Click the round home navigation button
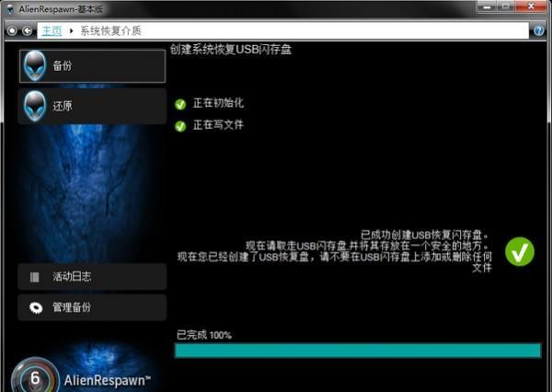 12,31
